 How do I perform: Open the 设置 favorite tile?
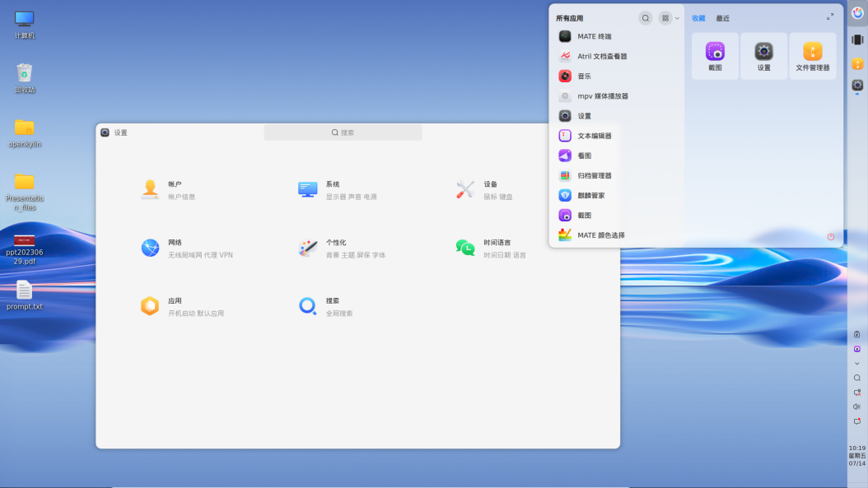pos(763,56)
